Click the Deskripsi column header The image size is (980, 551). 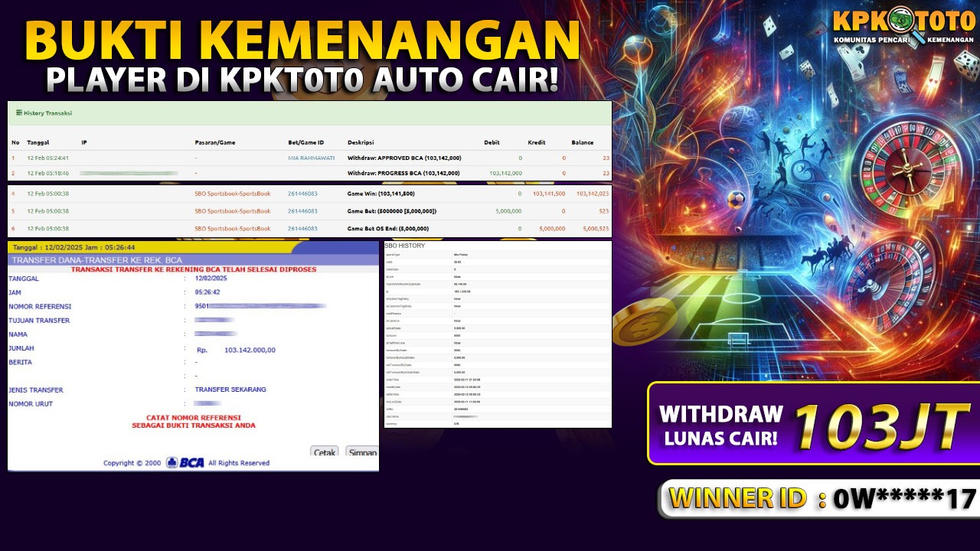click(361, 142)
